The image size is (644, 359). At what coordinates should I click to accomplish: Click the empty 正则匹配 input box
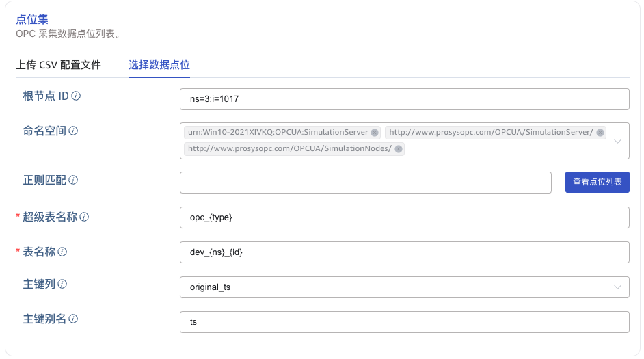pos(365,183)
